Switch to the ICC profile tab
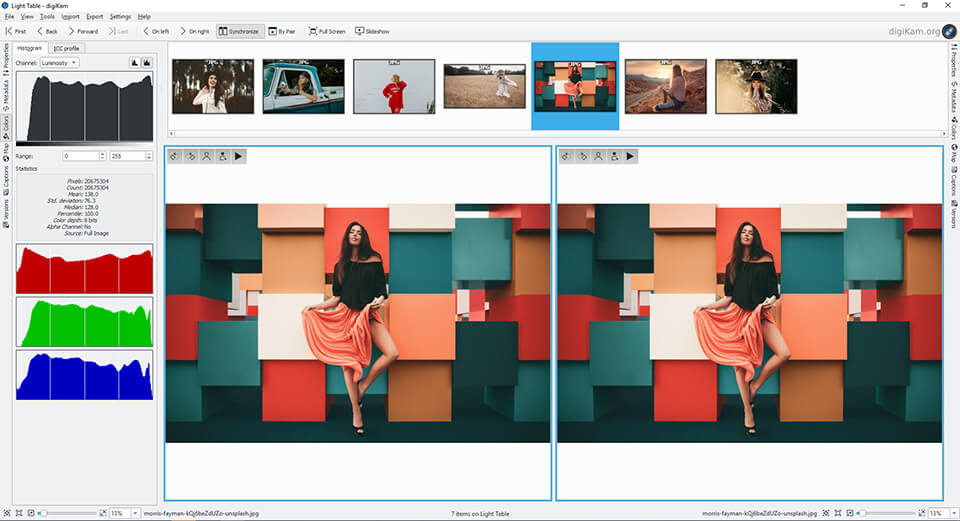The height and width of the screenshot is (521, 960). pyautogui.click(x=66, y=48)
